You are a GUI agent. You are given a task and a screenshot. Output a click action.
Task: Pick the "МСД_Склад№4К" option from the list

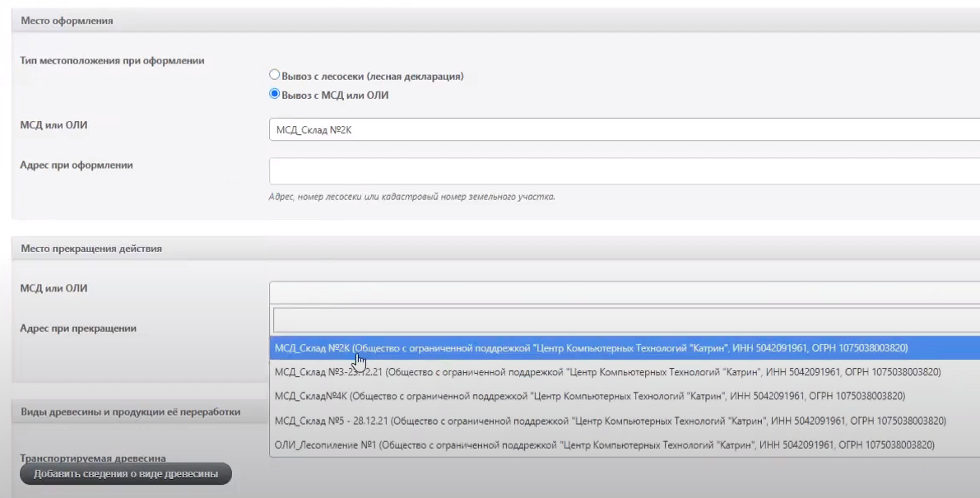point(589,396)
